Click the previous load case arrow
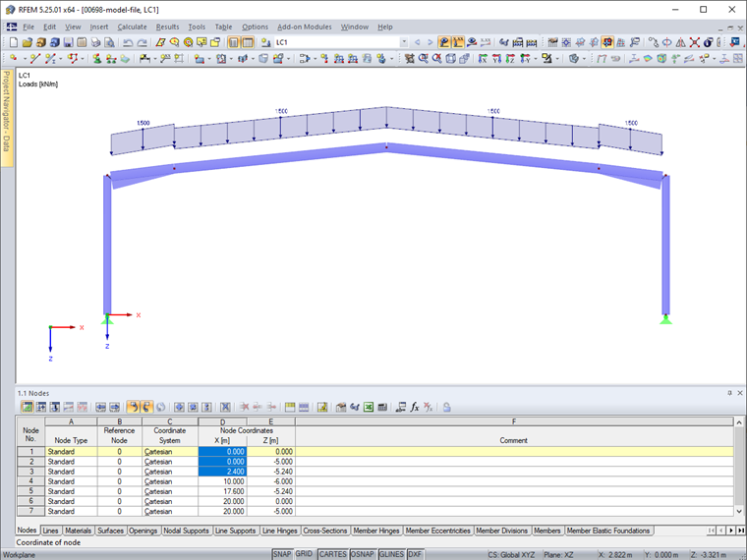This screenshot has width=747, height=560. point(418,42)
